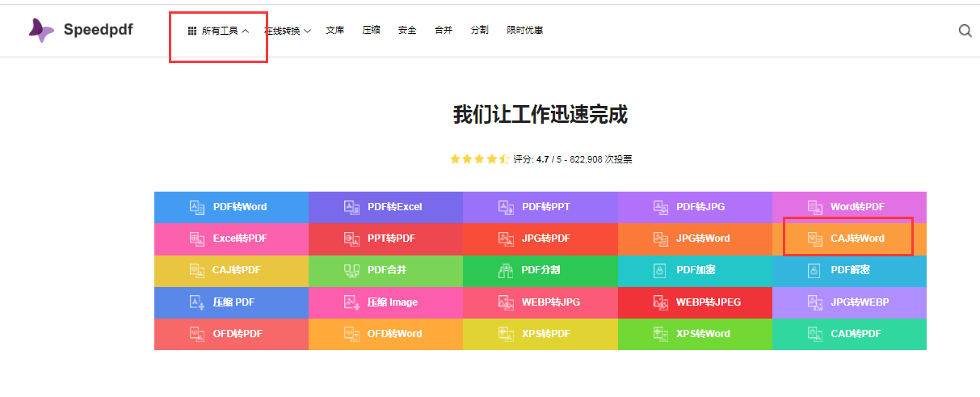Click the 压缩 Image tile icon
Viewport: 980px width, 397px height.
(351, 302)
